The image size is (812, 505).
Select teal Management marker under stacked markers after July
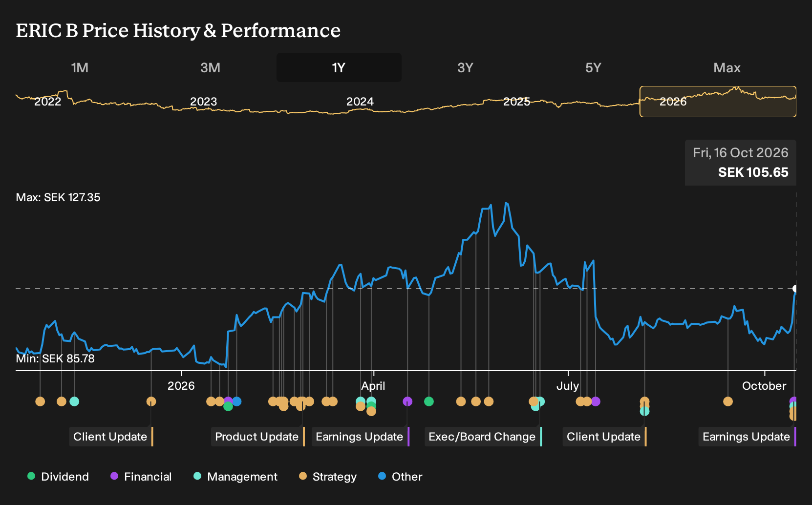click(x=645, y=412)
